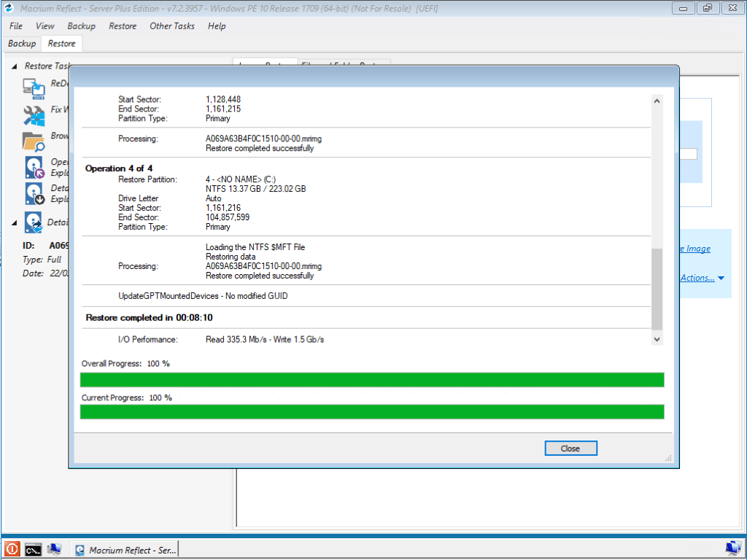Click the computer icon on the taskbar
The image size is (747, 560).
tap(54, 549)
